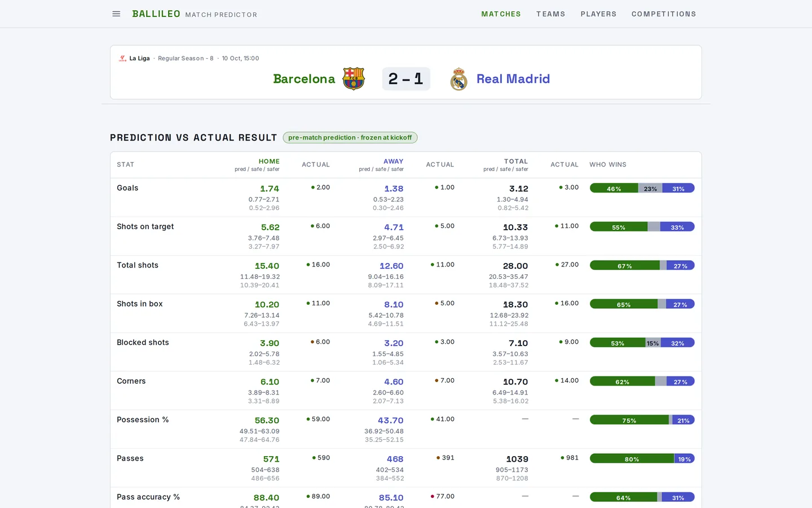
Task: Click the La Liga competition link
Action: tap(139, 58)
